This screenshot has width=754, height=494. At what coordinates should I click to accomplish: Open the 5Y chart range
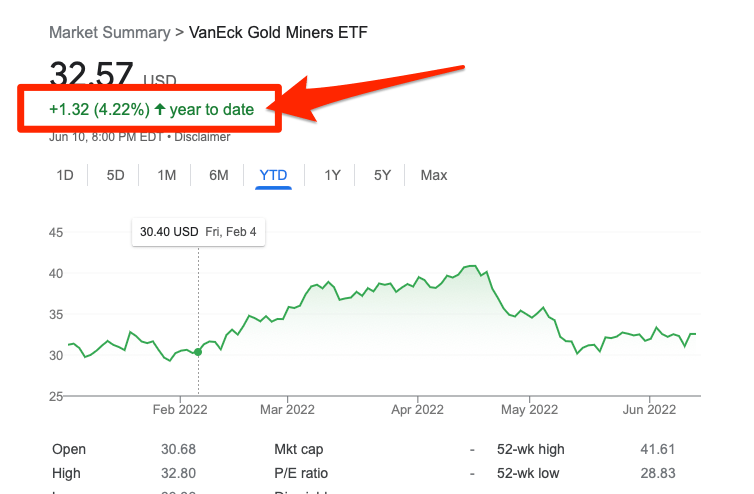coord(382,175)
